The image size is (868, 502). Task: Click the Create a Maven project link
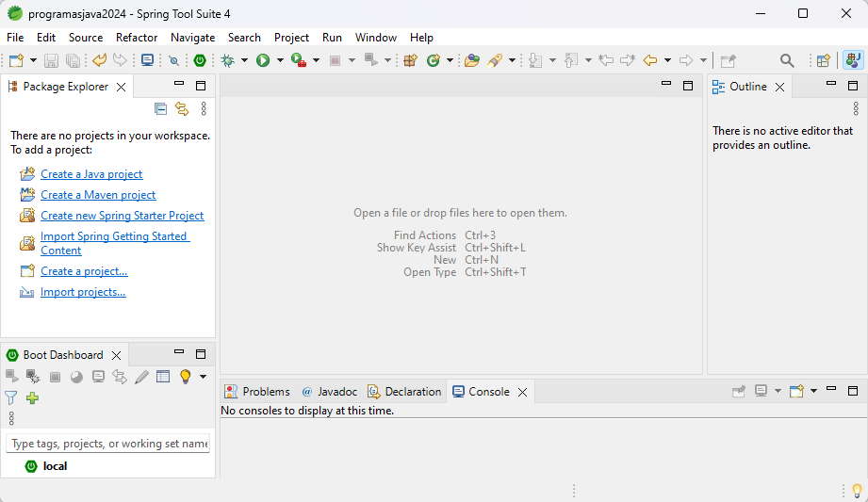click(98, 195)
